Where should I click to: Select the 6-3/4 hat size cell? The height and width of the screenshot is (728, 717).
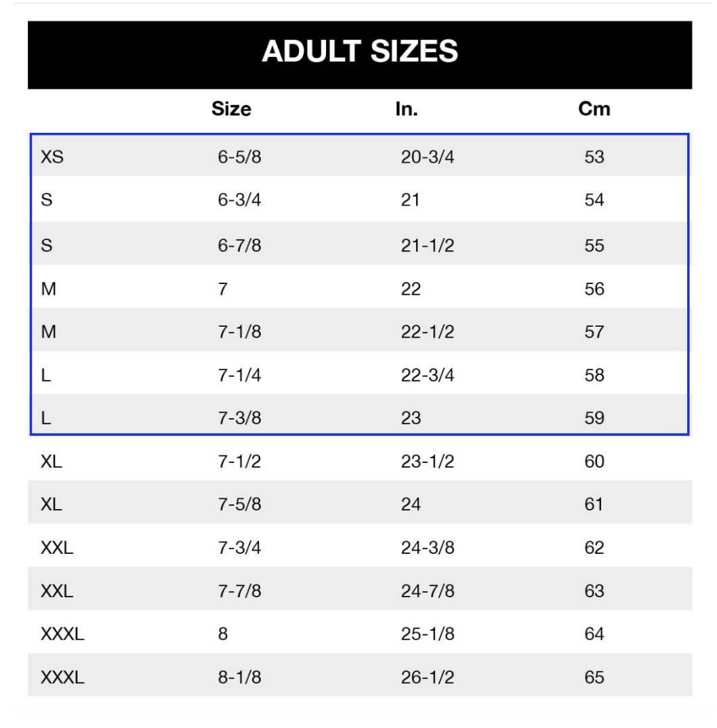pyautogui.click(x=239, y=200)
